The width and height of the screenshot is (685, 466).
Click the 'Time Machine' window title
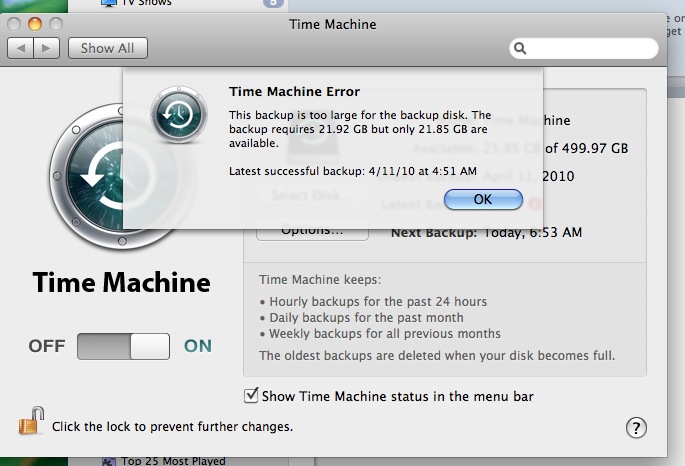coord(332,24)
